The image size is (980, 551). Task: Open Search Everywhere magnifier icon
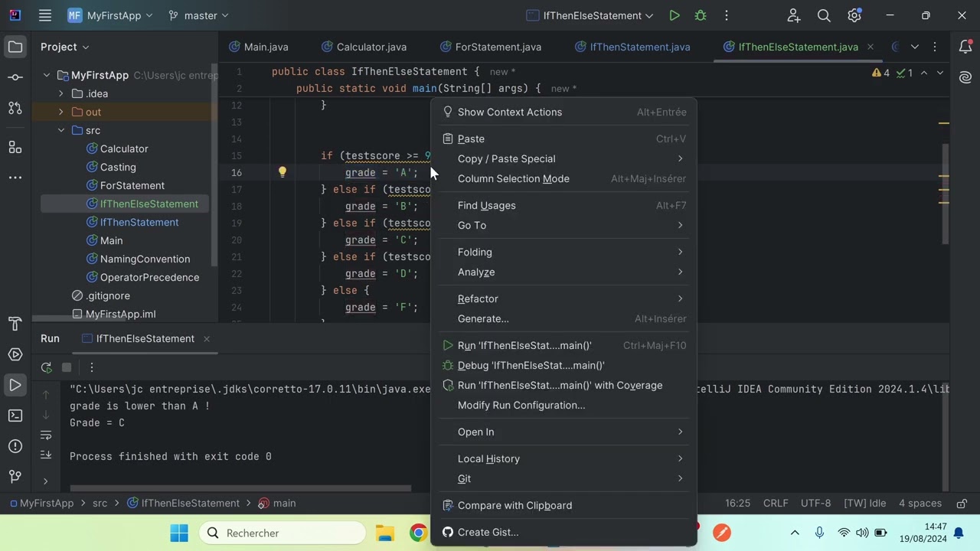pos(824,15)
